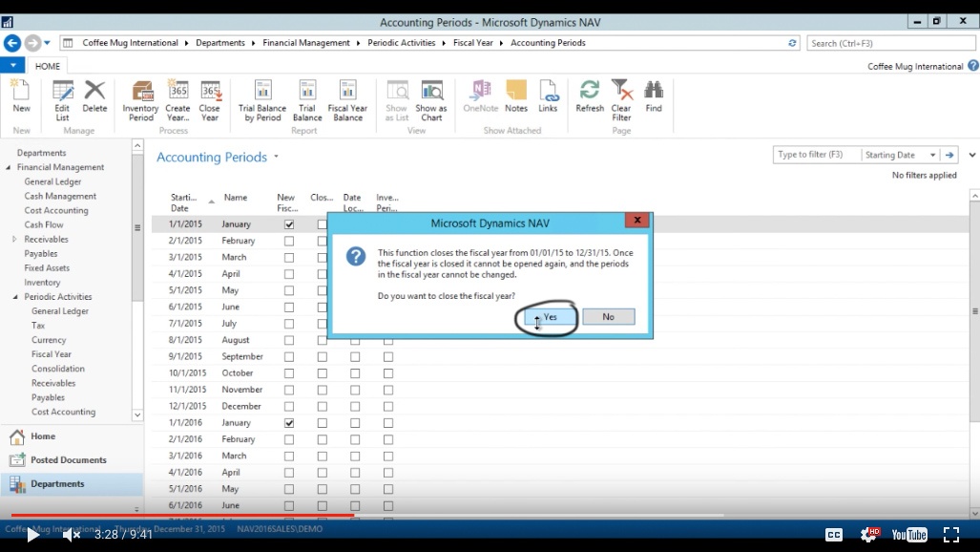The image size is (980, 552).
Task: Open Cash Management in navigation pane
Action: [60, 196]
